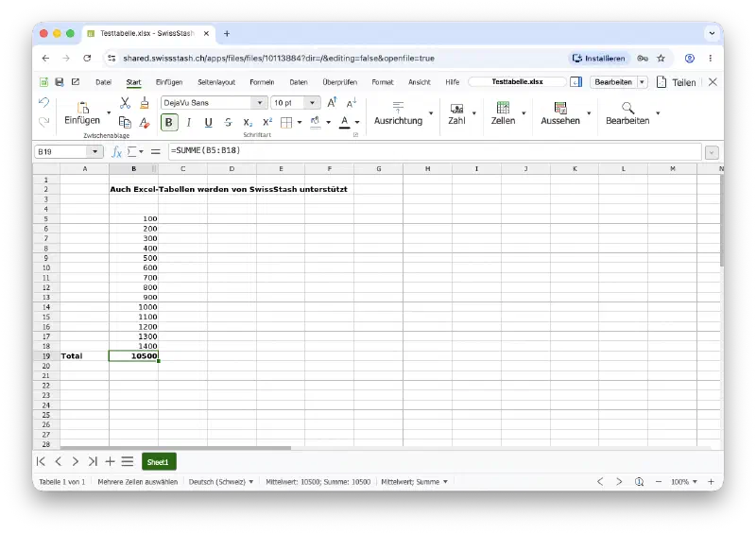756x534 pixels.
Task: Open the 100% zoom level dropdown
Action: (x=683, y=481)
